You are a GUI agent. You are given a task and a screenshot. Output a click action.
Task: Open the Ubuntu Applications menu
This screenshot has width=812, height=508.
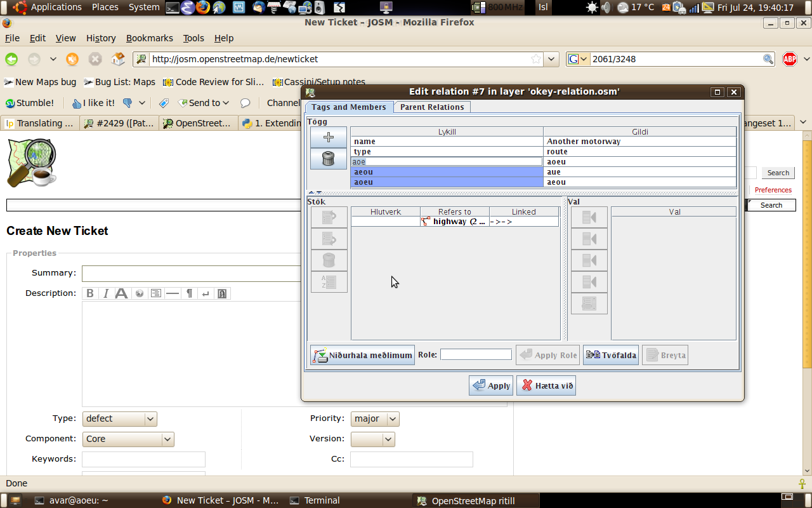click(56, 7)
